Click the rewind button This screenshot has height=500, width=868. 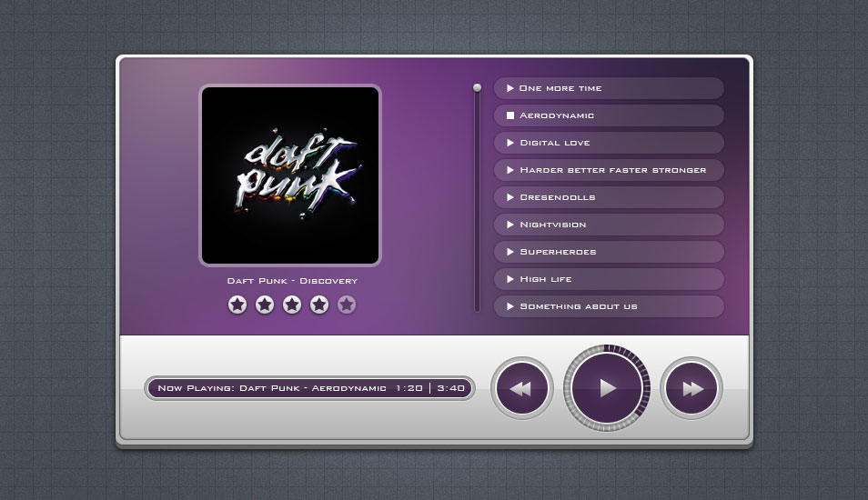click(x=521, y=388)
